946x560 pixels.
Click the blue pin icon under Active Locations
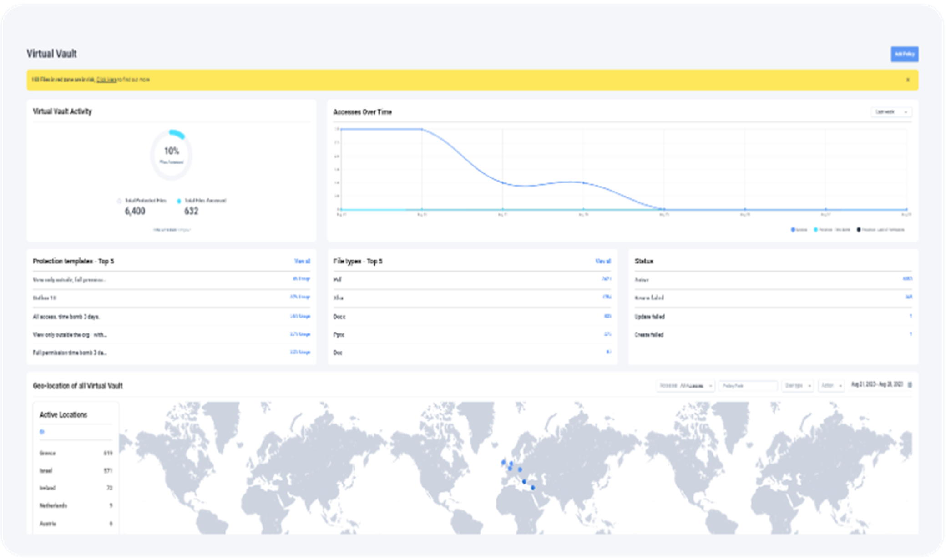tap(42, 432)
